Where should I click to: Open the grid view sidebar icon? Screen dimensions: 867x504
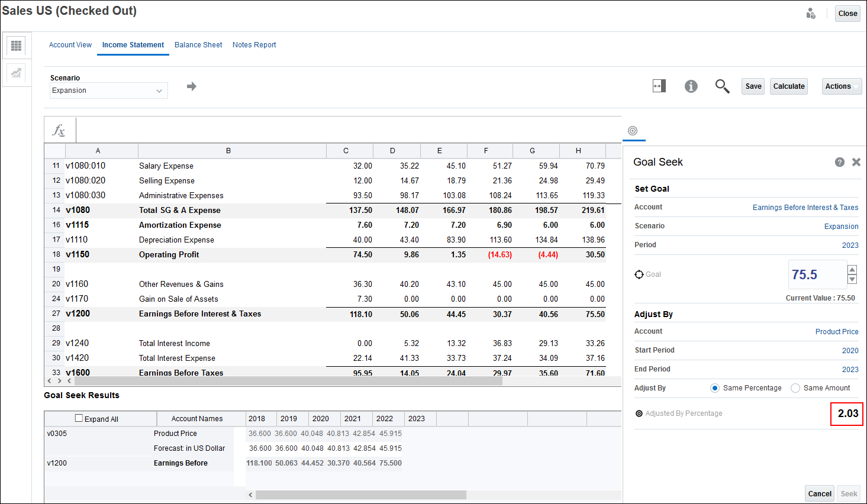pos(16,46)
